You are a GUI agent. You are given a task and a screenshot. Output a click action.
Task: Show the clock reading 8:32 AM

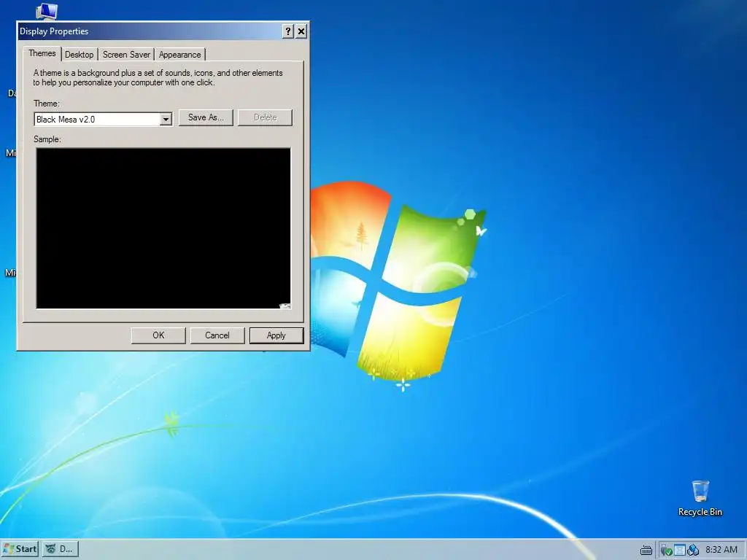(x=721, y=550)
